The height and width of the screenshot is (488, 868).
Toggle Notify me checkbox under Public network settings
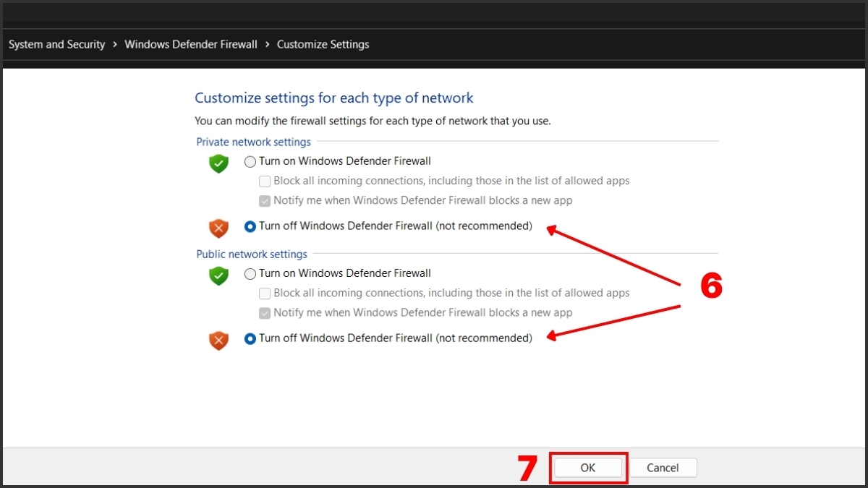point(265,313)
